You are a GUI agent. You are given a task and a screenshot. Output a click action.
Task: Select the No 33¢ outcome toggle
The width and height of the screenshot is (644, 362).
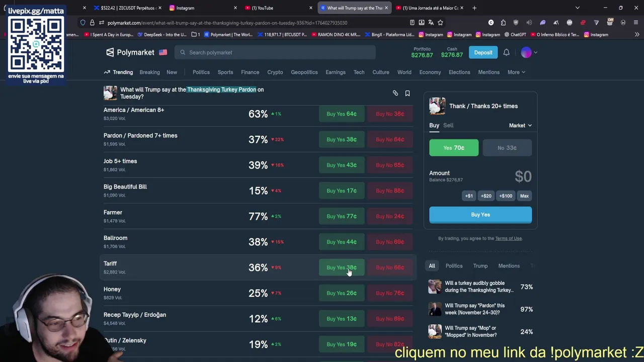pos(507,148)
